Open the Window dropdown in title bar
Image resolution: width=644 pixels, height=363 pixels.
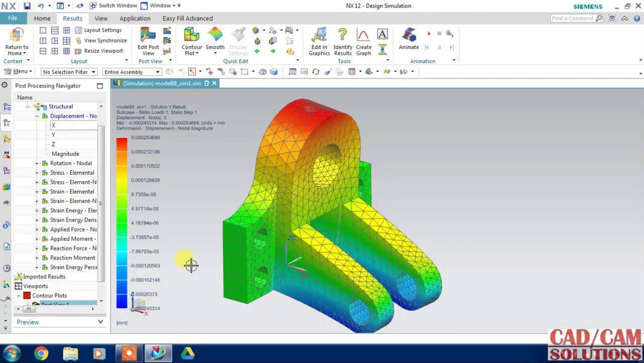(x=161, y=6)
